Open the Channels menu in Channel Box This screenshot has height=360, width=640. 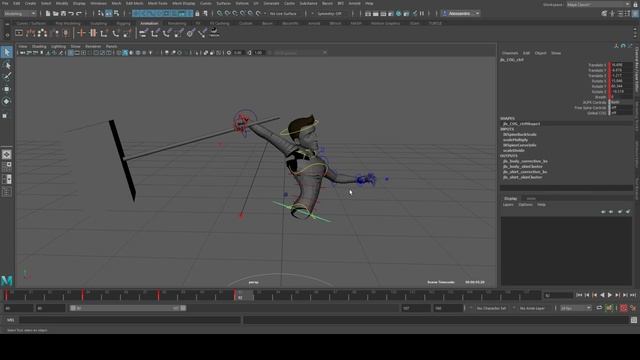[510, 53]
